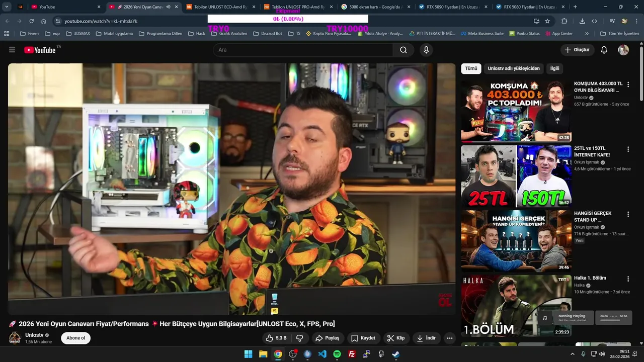
Task: Subscribe with the Abone ol button
Action: [76, 338]
